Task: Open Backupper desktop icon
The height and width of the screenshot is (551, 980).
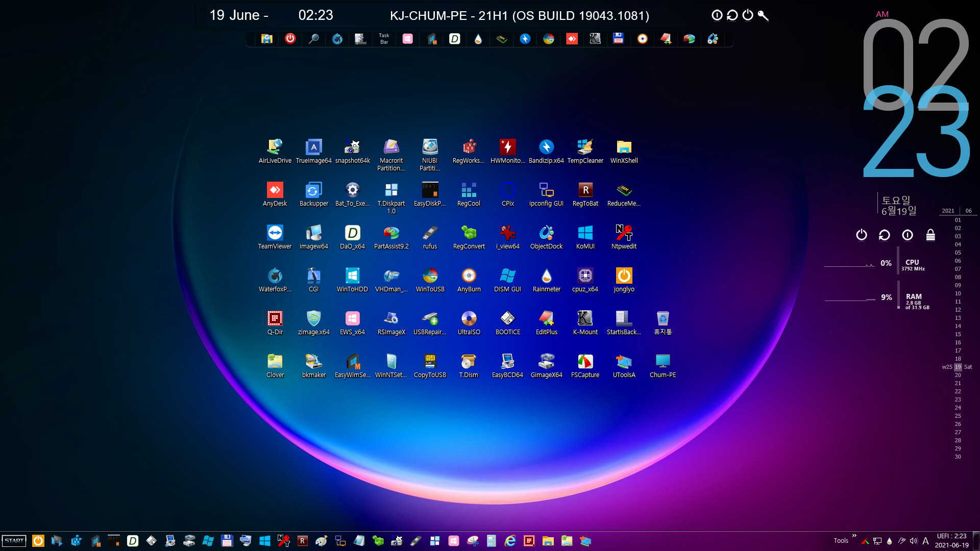Action: click(x=313, y=194)
